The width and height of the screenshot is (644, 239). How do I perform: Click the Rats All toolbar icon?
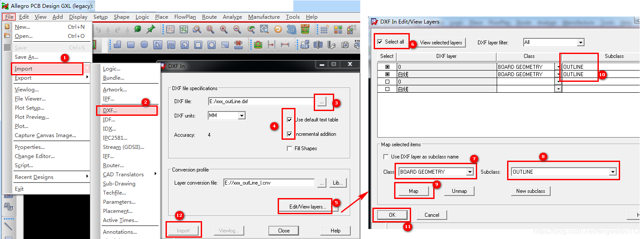click(x=184, y=29)
